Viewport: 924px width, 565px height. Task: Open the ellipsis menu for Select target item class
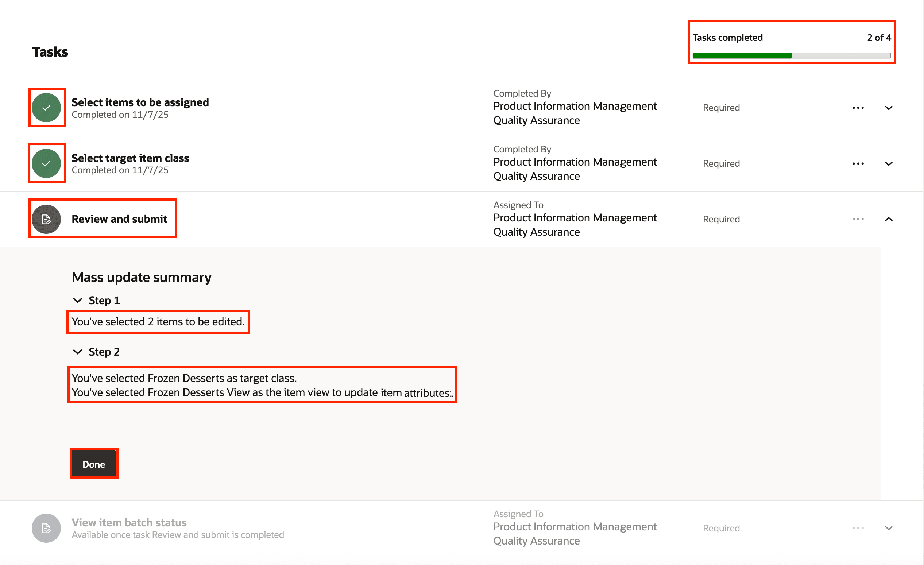pyautogui.click(x=858, y=163)
